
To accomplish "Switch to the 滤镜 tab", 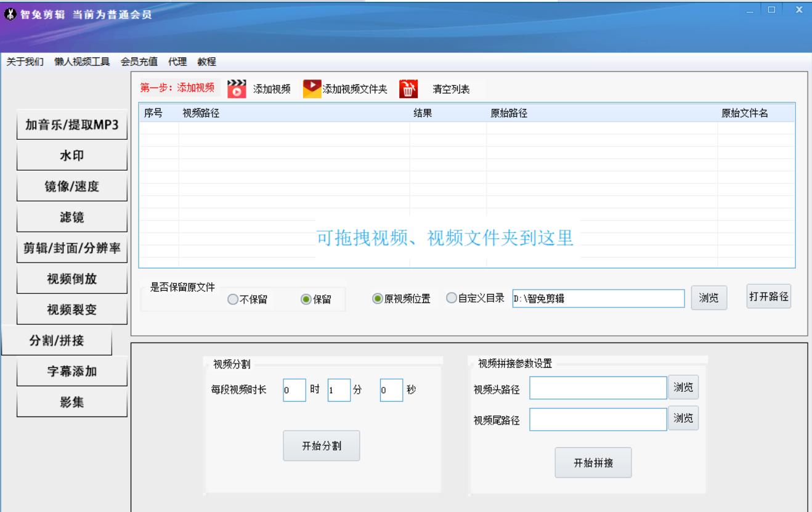I will click(x=71, y=217).
